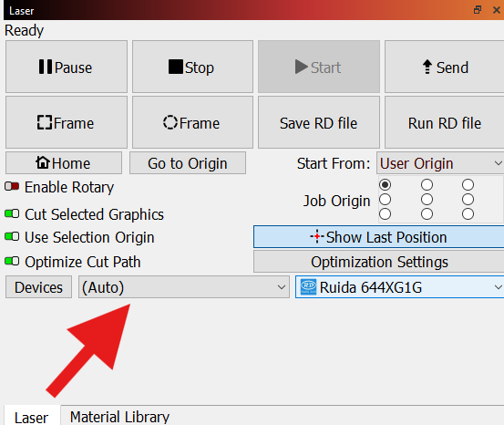
Task: Switch to the Material Library tab
Action: point(119,417)
